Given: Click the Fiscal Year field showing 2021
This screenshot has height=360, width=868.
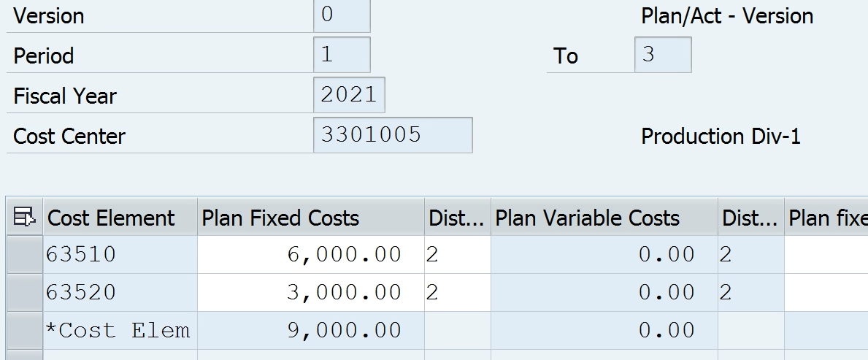Looking at the screenshot, I should [x=349, y=95].
